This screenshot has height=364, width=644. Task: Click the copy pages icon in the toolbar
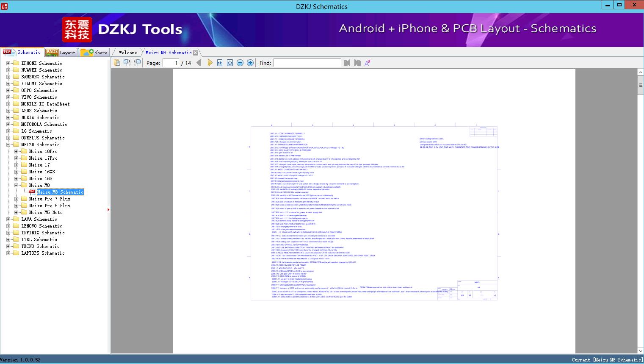click(x=117, y=63)
